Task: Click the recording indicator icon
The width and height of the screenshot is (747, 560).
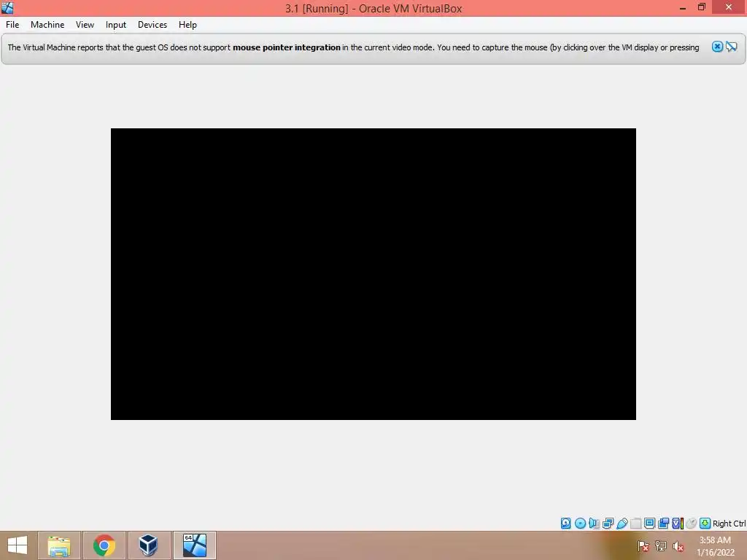Action: [x=663, y=524]
